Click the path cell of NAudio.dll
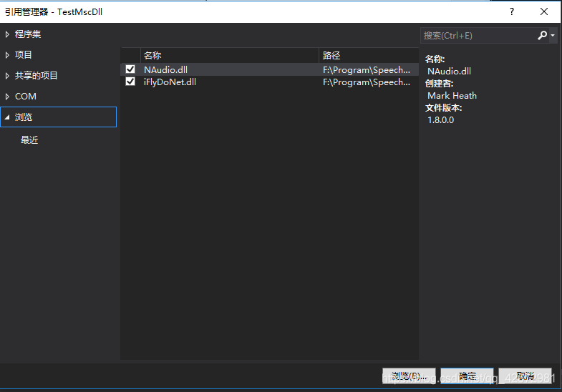The width and height of the screenshot is (562, 392). pos(367,70)
